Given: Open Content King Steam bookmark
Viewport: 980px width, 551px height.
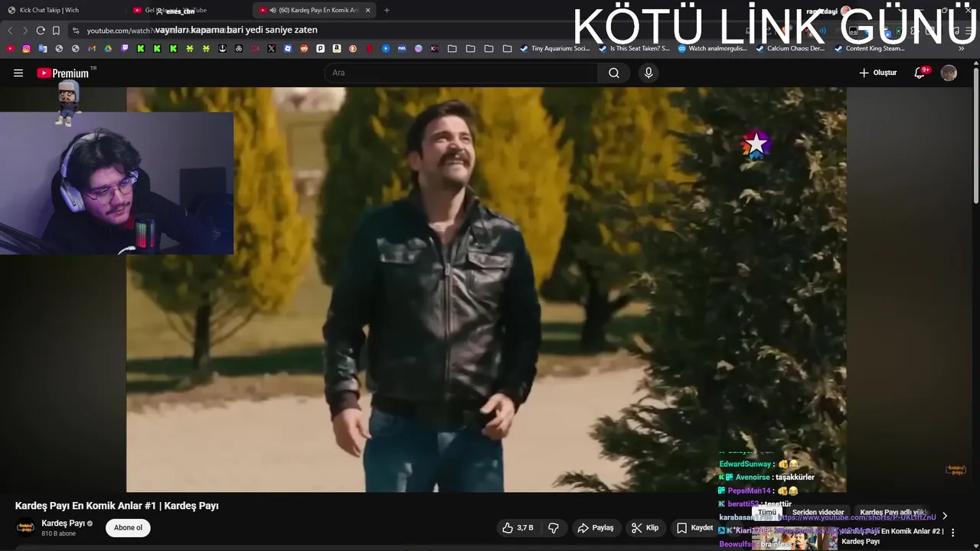Looking at the screenshot, I should (x=870, y=48).
